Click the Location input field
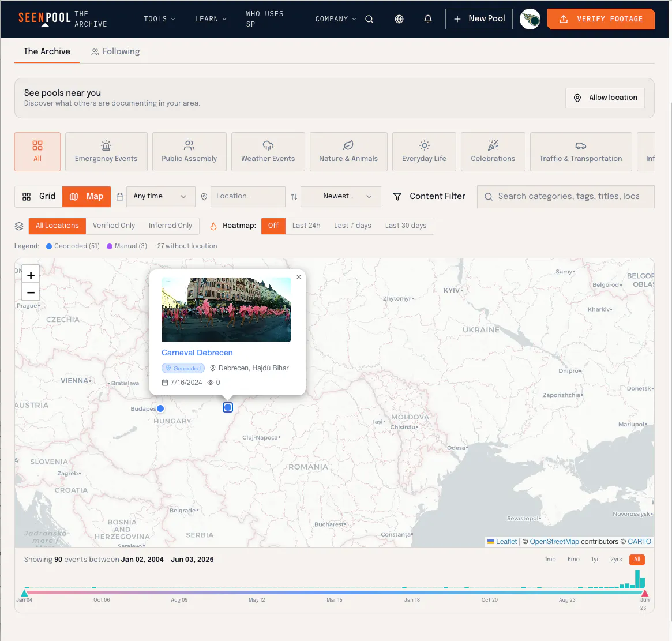 tap(248, 196)
